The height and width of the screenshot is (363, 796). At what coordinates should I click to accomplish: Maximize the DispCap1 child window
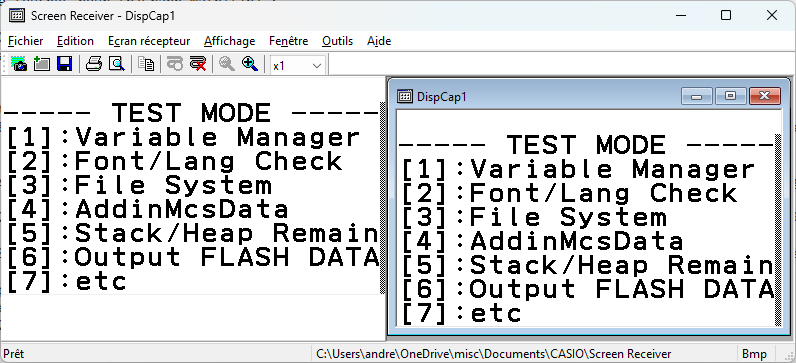coord(731,96)
